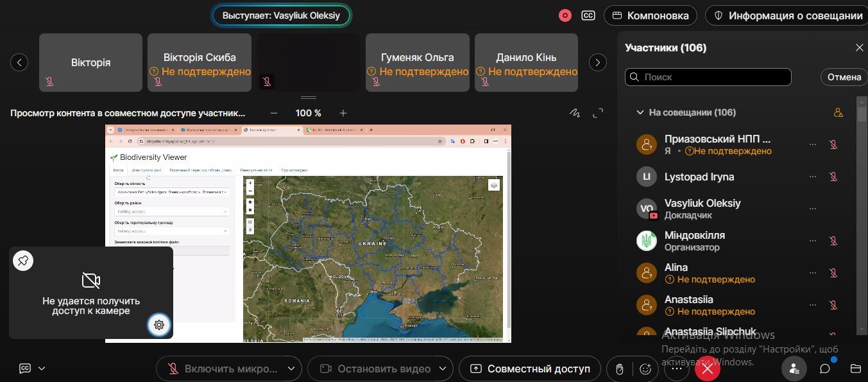Collapse the На совещании participant group
Image resolution: width=868 pixels, height=382 pixels.
(640, 112)
